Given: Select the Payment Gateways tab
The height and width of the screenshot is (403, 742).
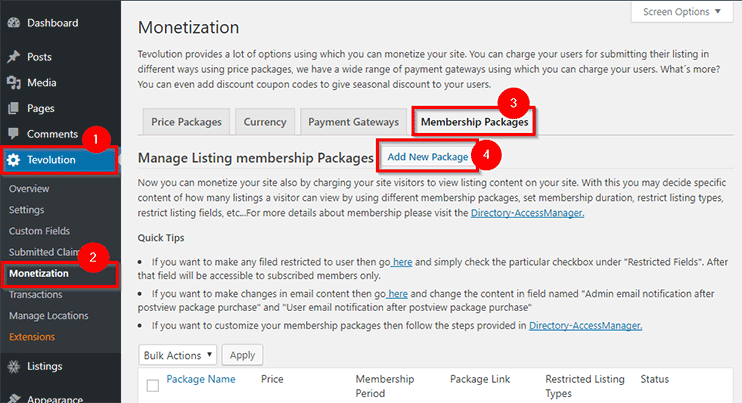Looking at the screenshot, I should tap(353, 122).
